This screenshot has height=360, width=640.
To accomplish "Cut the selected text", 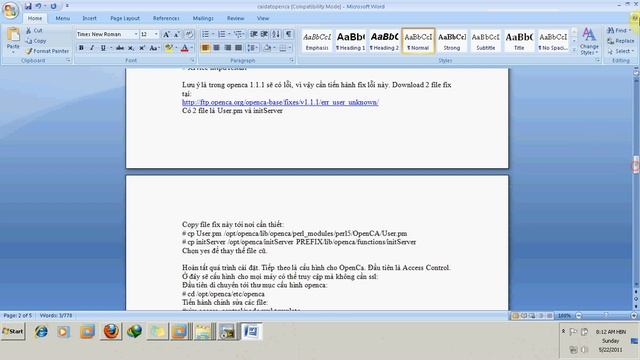I will 34,31.
